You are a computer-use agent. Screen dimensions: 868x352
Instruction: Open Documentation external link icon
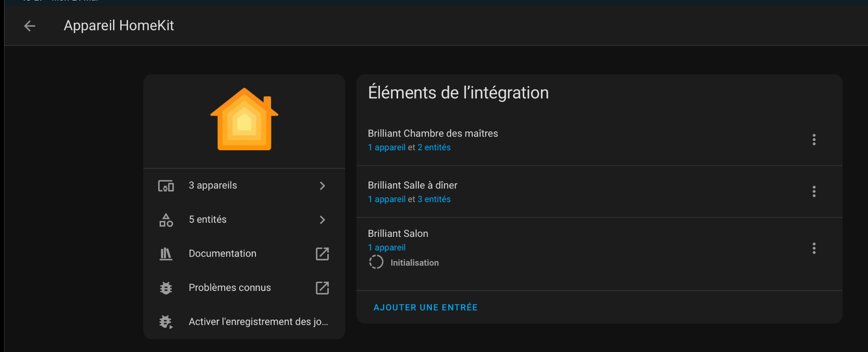pyautogui.click(x=322, y=254)
